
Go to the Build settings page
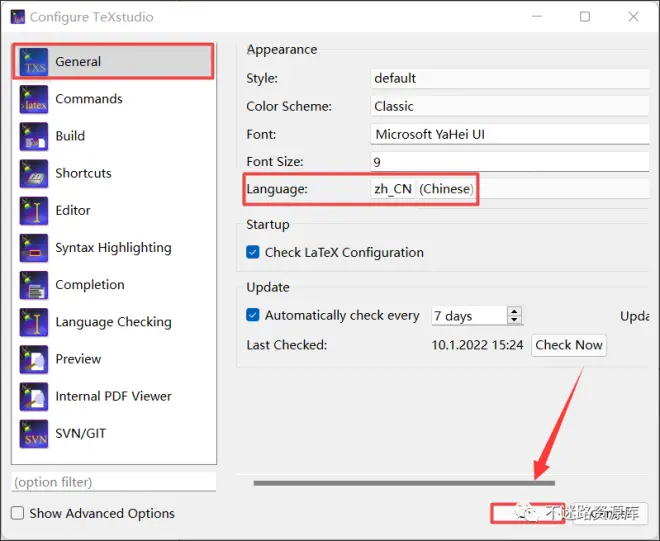tap(114, 136)
